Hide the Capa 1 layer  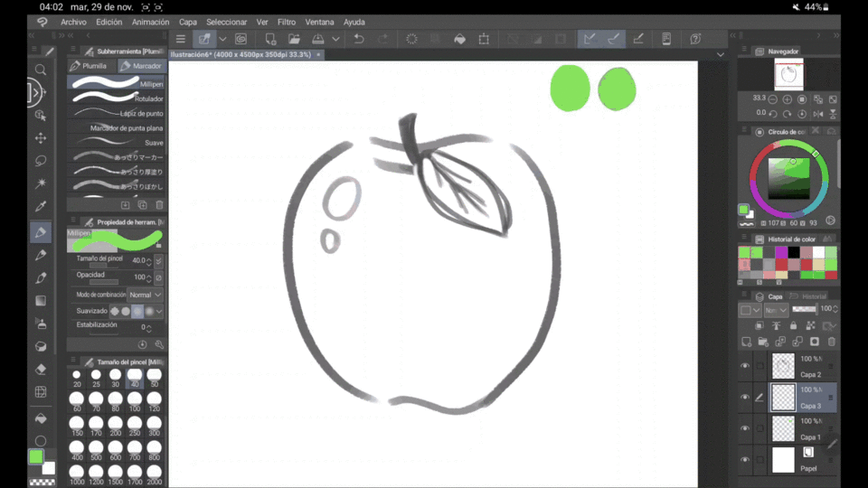tap(745, 428)
